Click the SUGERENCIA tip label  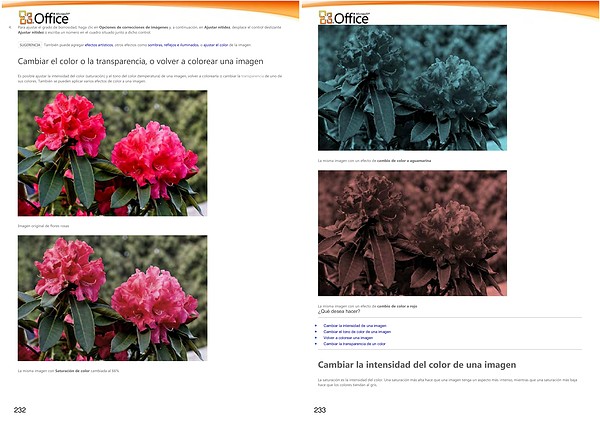[30, 46]
